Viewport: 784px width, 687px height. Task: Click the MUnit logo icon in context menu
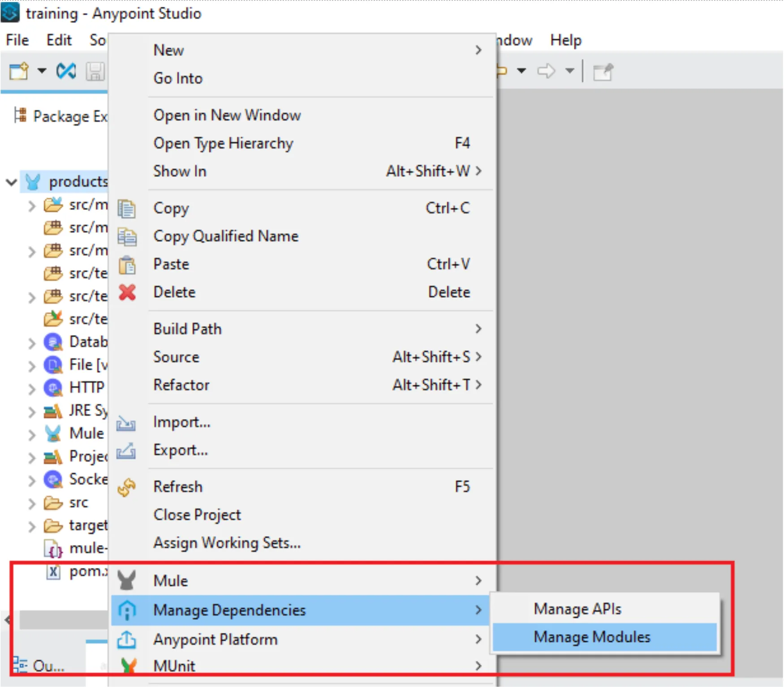point(128,666)
